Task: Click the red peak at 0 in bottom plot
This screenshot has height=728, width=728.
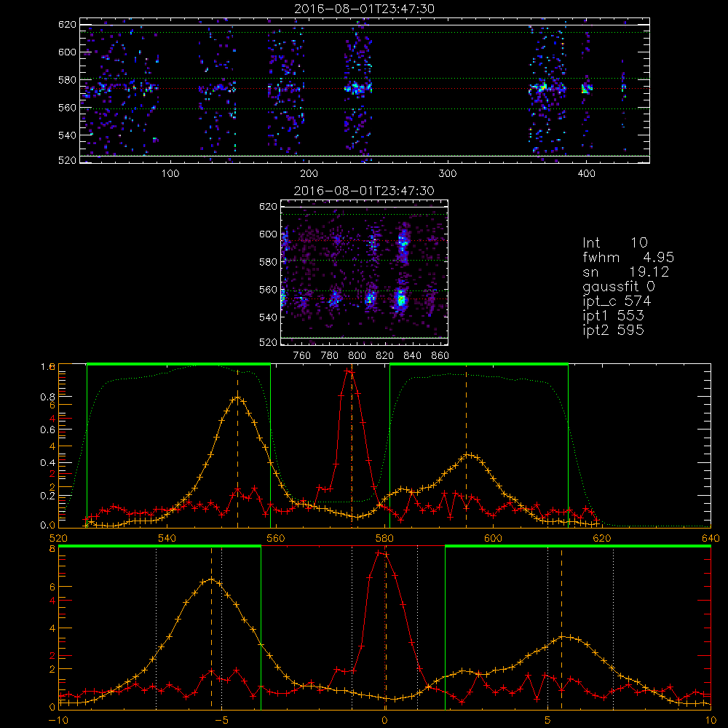Action: point(382,553)
